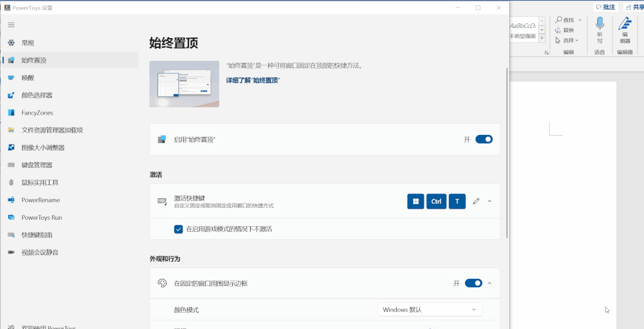This screenshot has width=644, height=329.
Task: Click the 始终置顶 page title
Action: [x=174, y=43]
